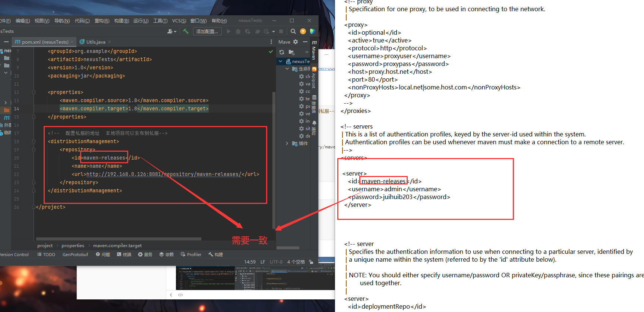Click the UTF-8 encoding status widget
Viewport: 644px width, 312px height.
276,262
